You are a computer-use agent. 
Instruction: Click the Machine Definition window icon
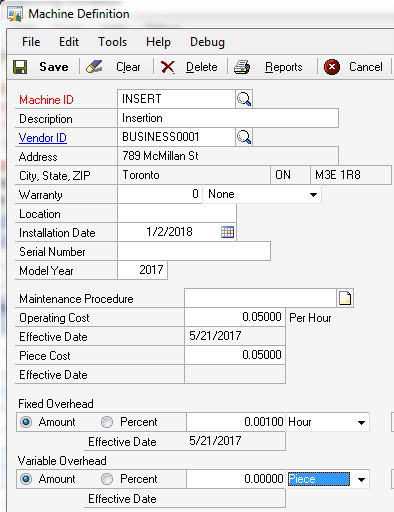(x=15, y=14)
